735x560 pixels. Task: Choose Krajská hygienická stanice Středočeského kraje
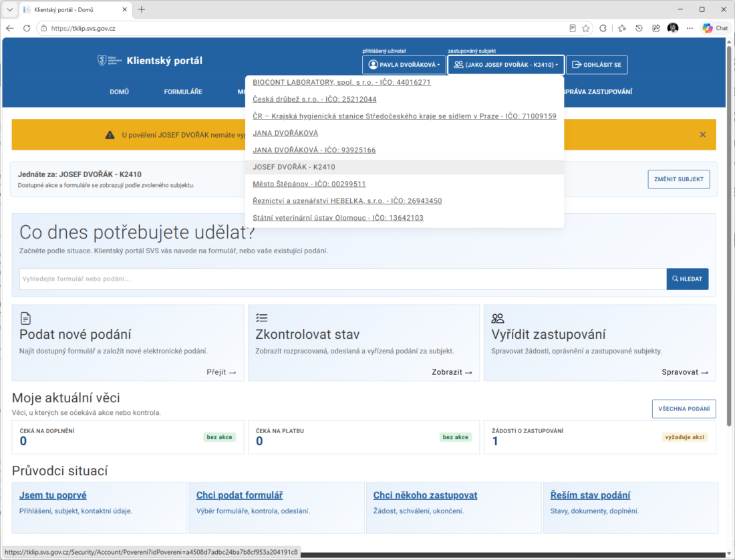click(x=404, y=116)
